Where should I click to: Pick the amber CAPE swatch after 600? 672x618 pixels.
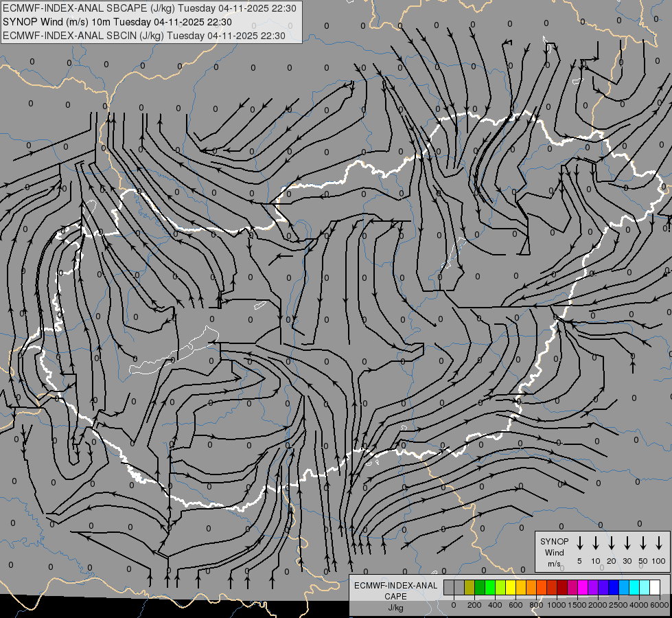point(521,588)
